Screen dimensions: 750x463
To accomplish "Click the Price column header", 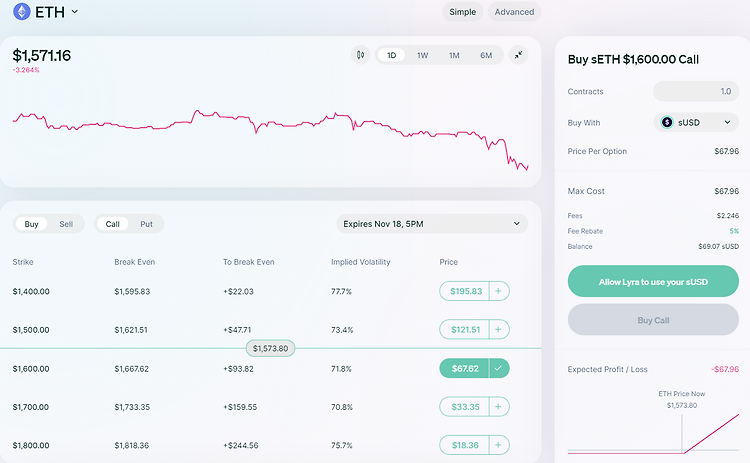I will coord(449,262).
